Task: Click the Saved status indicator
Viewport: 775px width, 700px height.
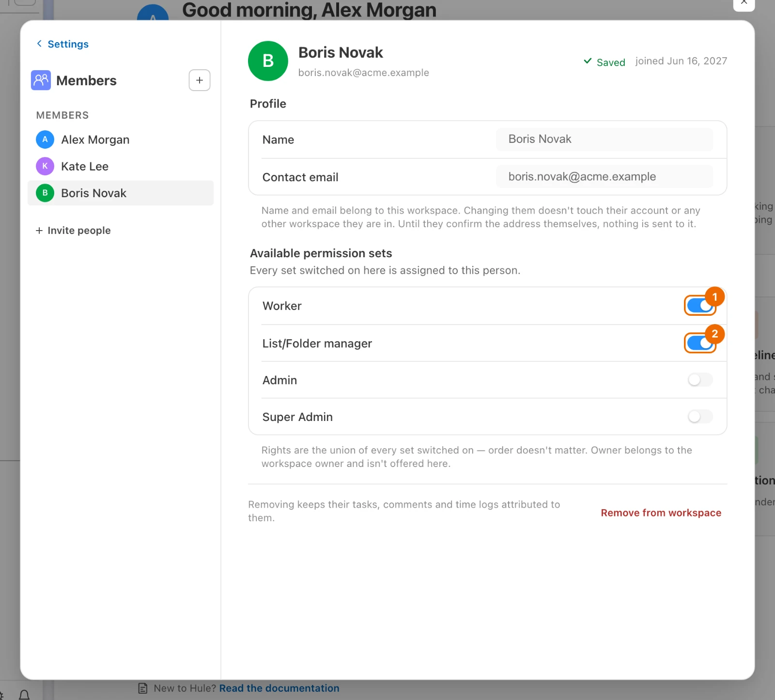Action: coord(604,62)
